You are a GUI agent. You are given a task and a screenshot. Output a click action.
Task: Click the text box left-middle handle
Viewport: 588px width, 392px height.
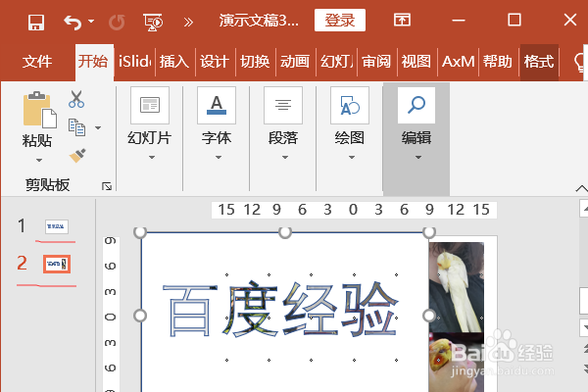[x=140, y=316]
